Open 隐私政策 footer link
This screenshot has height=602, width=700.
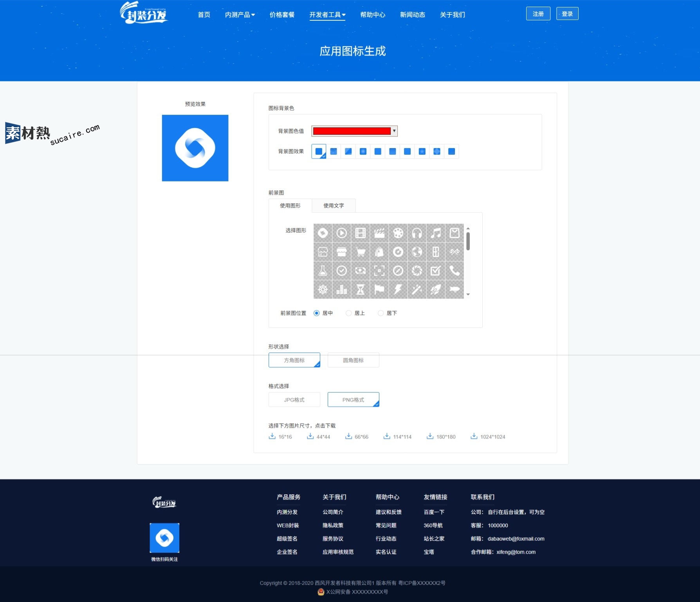(x=333, y=526)
